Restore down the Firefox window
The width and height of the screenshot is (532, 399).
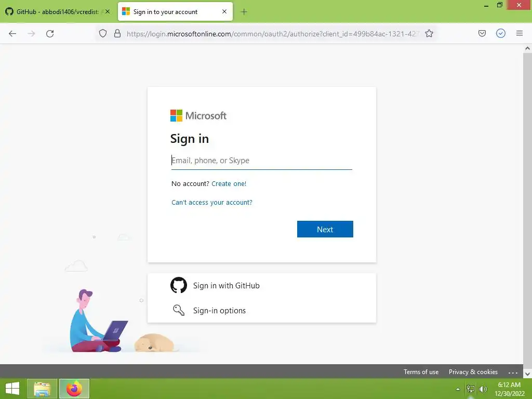[499, 5]
